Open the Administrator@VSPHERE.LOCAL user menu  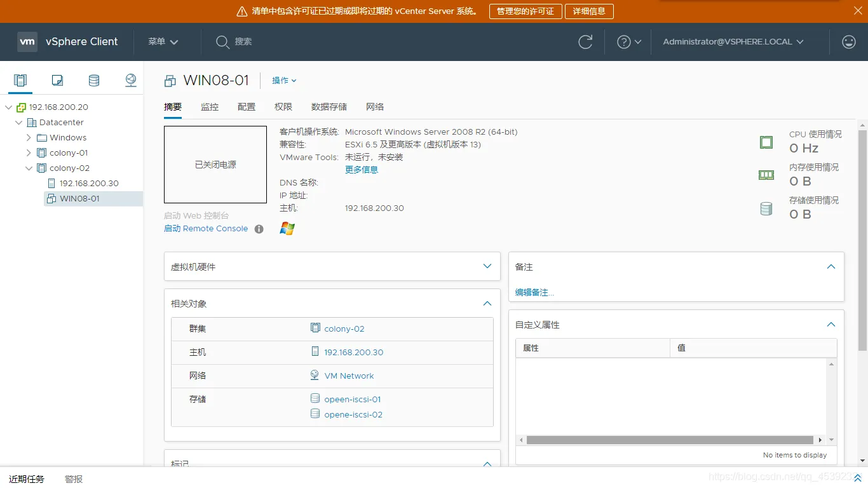coord(733,42)
